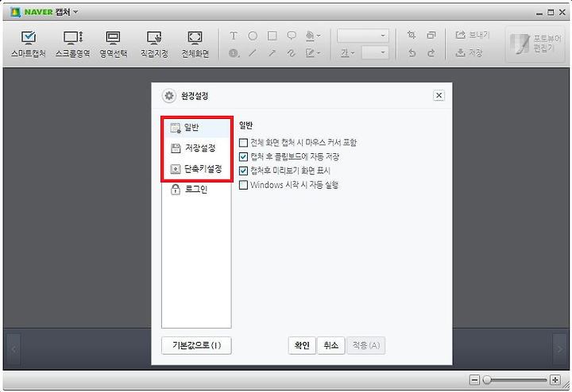
Task: Select the 로그인 settings category
Action: point(196,190)
